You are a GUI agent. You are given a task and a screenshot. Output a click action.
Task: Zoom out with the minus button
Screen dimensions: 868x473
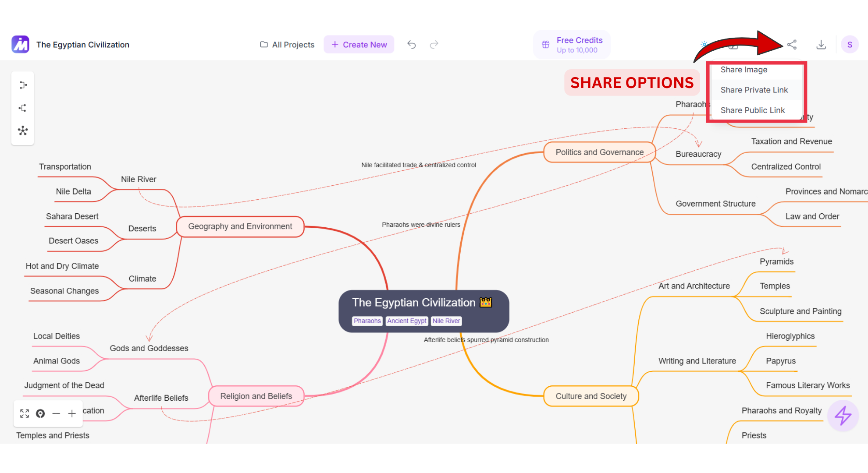coord(56,413)
